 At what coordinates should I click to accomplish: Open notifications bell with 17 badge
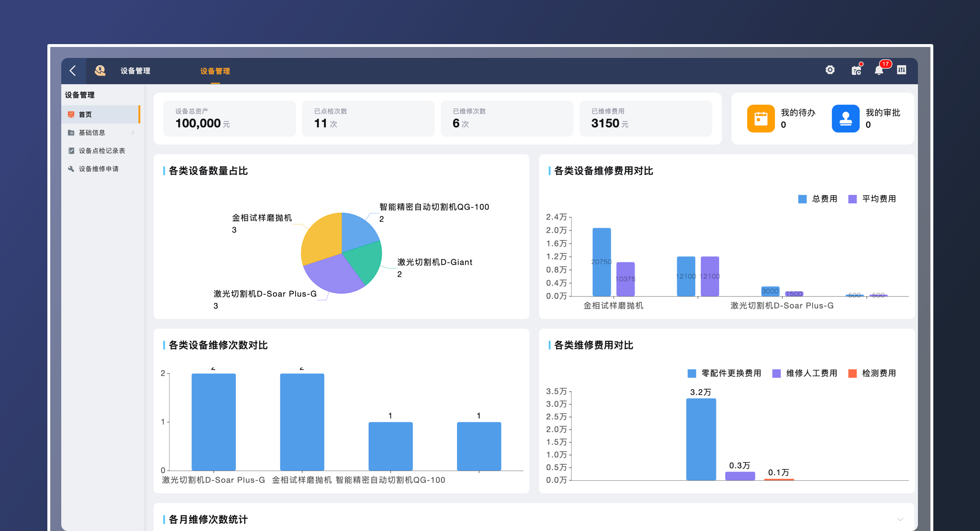879,71
